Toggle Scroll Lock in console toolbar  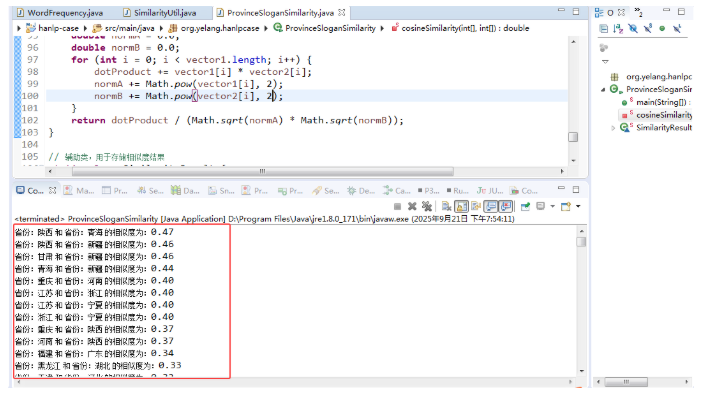(x=461, y=207)
